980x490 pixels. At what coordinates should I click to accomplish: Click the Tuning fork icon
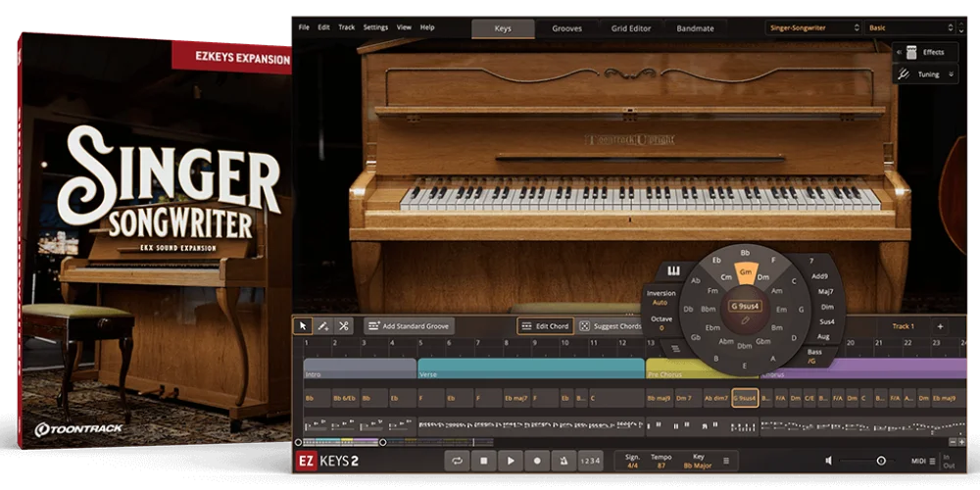click(x=904, y=74)
